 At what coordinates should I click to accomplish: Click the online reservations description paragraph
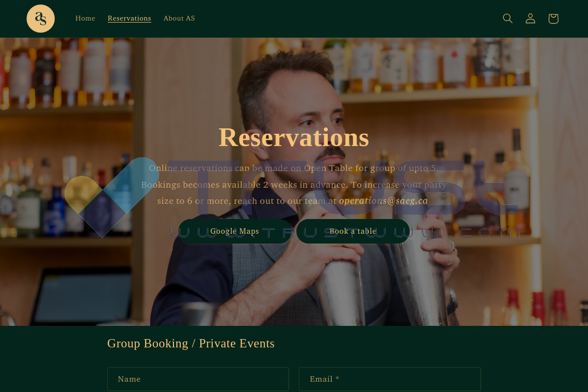pyautogui.click(x=294, y=184)
